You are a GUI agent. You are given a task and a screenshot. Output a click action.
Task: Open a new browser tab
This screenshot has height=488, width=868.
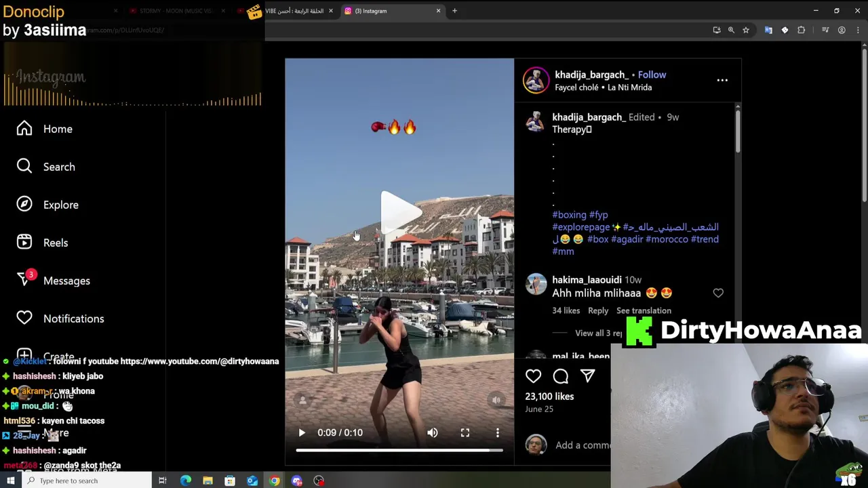(x=454, y=11)
